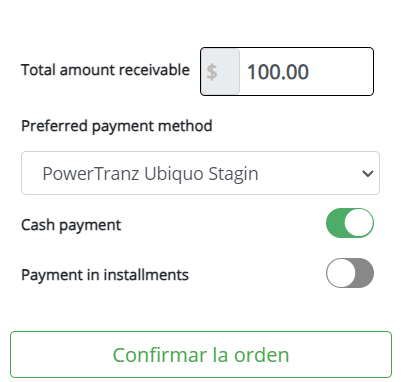Click the Total amount receivable label
The image size is (408, 382).
tap(105, 70)
